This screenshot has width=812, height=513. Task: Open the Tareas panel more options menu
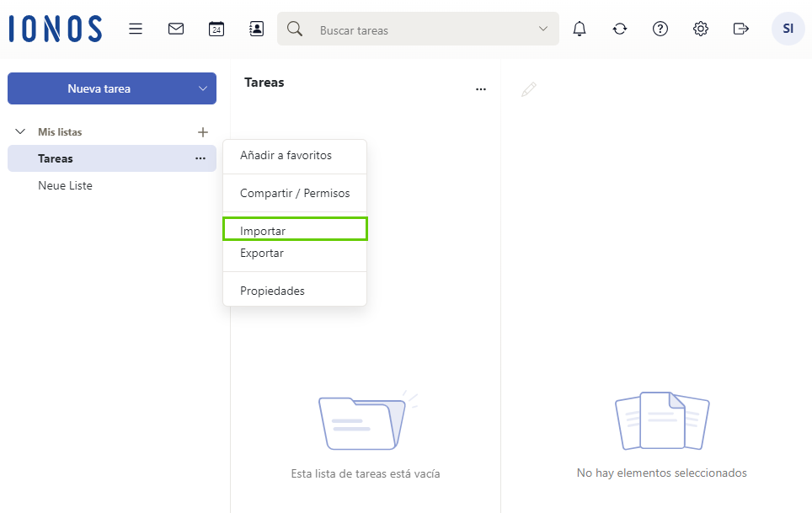481,89
